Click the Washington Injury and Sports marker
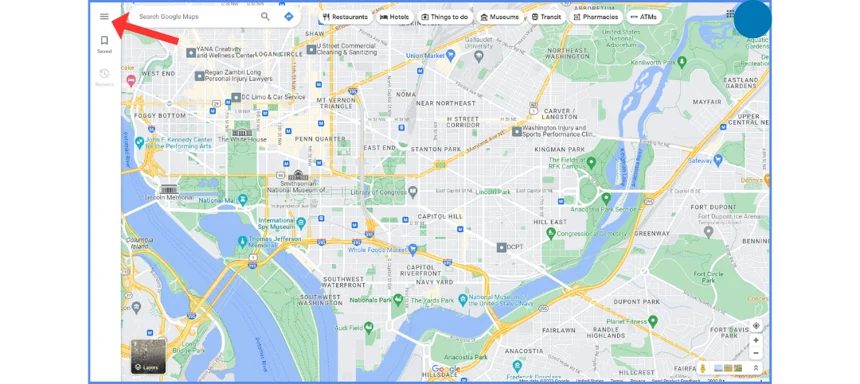860x384 pixels. pos(516,131)
